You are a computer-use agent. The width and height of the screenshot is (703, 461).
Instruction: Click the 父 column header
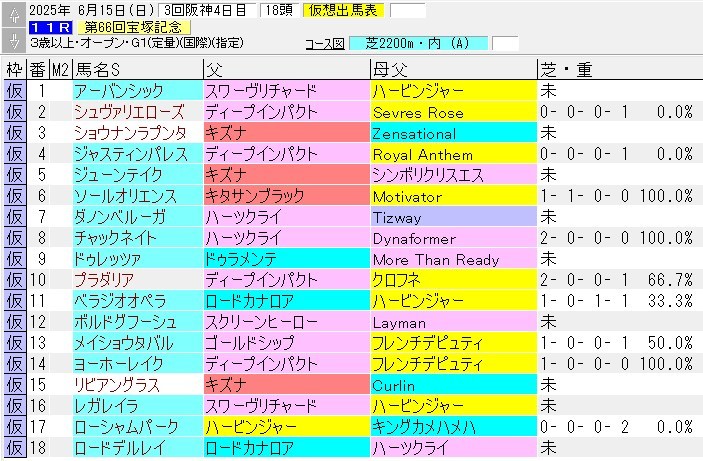point(287,70)
